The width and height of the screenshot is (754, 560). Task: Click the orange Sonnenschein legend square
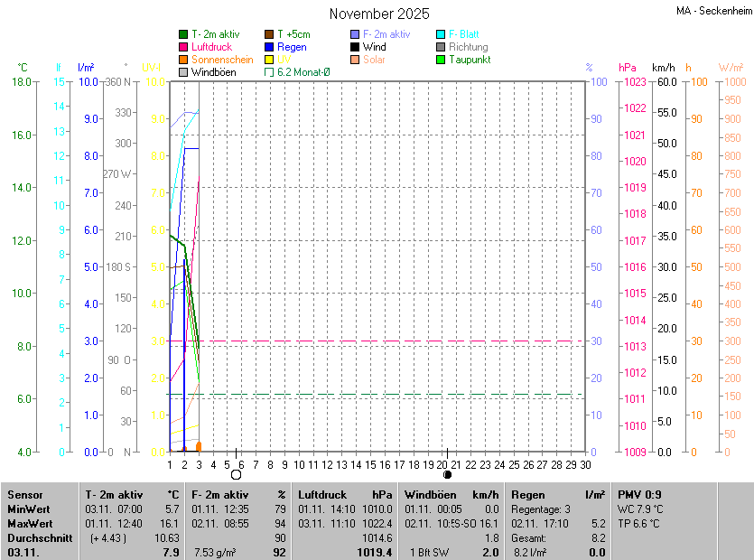[x=183, y=60]
